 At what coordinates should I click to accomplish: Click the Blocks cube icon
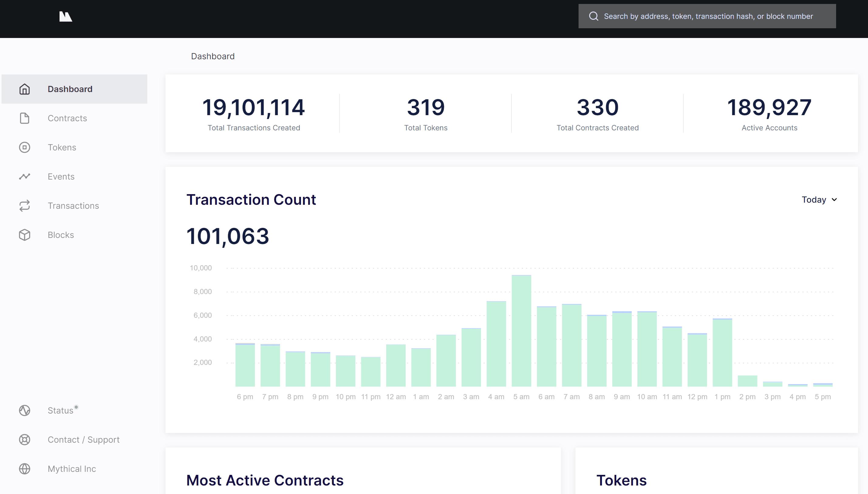pyautogui.click(x=24, y=235)
